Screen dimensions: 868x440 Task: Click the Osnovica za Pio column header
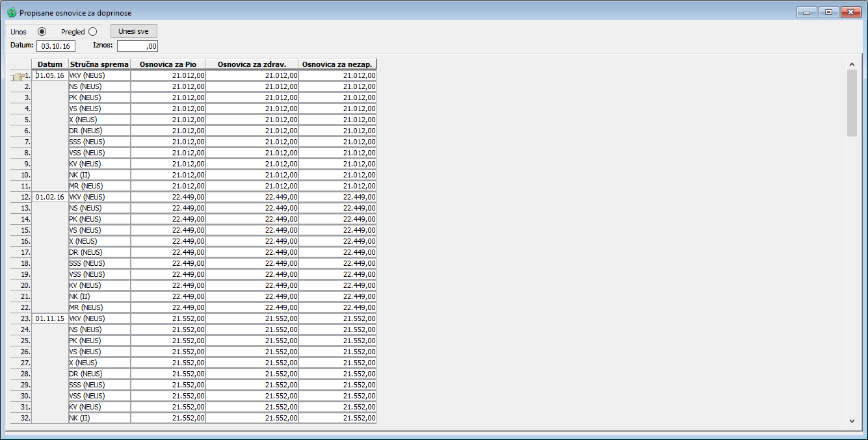[x=168, y=64]
